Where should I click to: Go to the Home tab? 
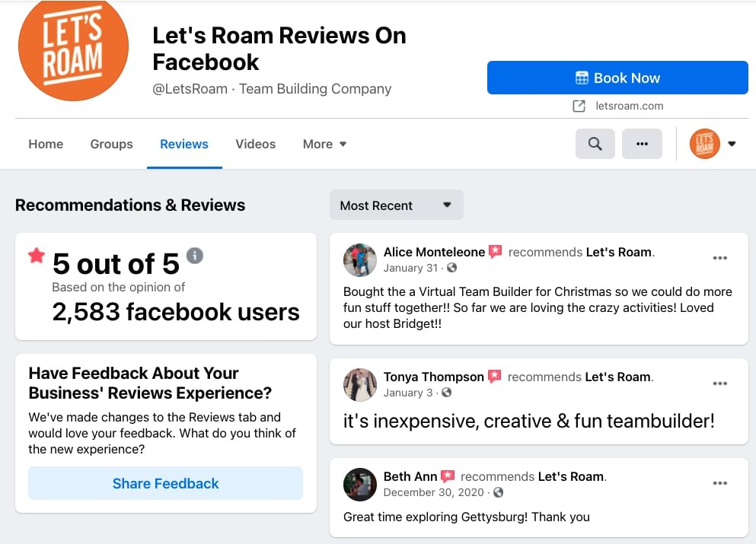point(46,144)
